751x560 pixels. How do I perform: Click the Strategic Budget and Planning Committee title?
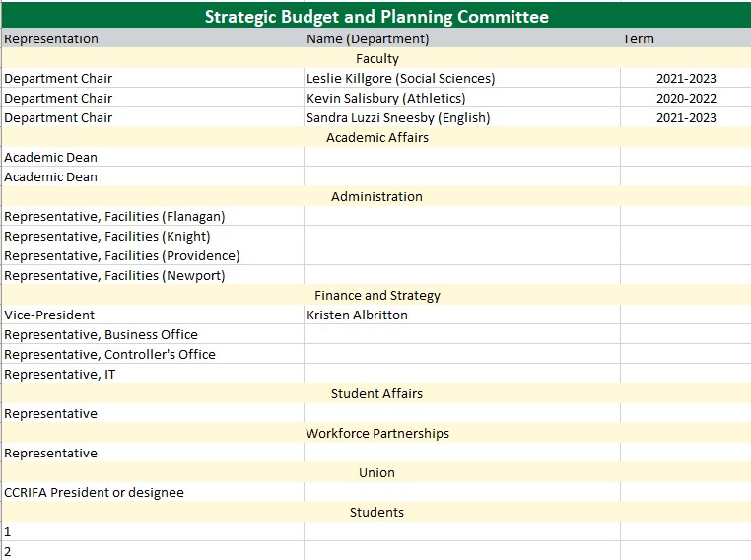pyautogui.click(x=375, y=16)
